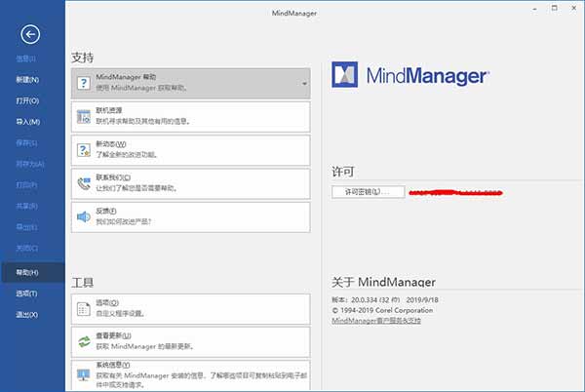
Task: Choose 退出(X) in the sidebar
Action: [27, 315]
